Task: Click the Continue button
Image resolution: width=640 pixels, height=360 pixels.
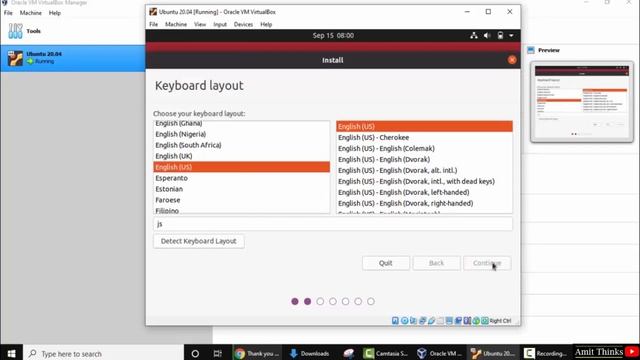Action: [487, 263]
